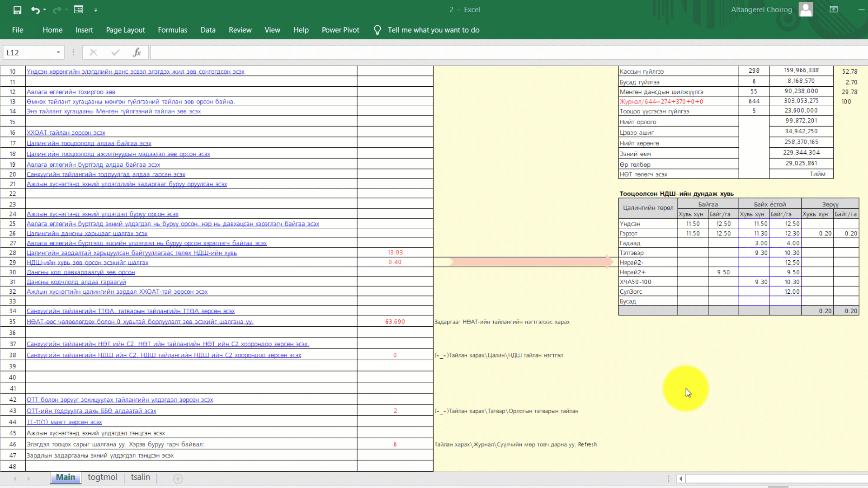Click the lightbulb Tell me icon

pos(377,30)
